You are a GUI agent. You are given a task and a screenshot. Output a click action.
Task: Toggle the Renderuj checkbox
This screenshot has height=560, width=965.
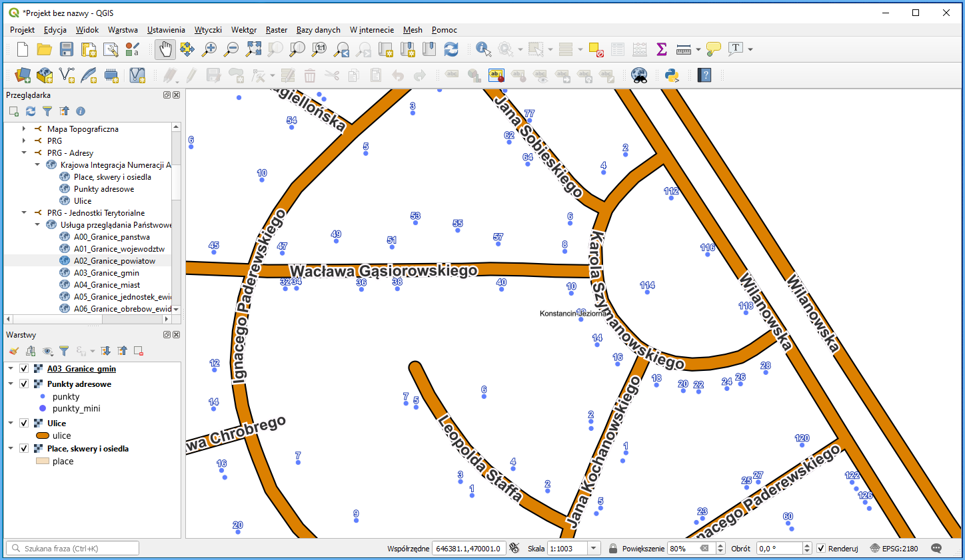click(x=821, y=549)
